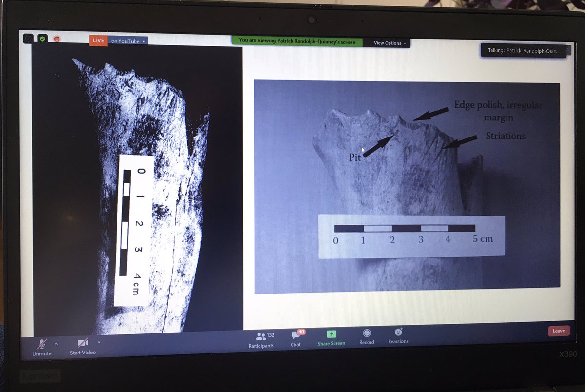Click the meeting info icon
The image size is (585, 392).
(x=28, y=39)
